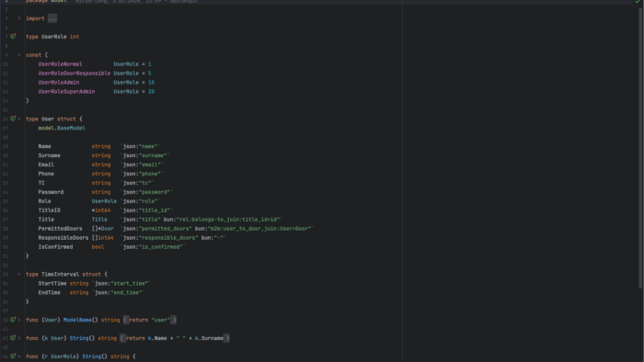Click the vertical scrollbar of the editor
The width and height of the screenshot is (644, 362).
pyautogui.click(x=641, y=148)
